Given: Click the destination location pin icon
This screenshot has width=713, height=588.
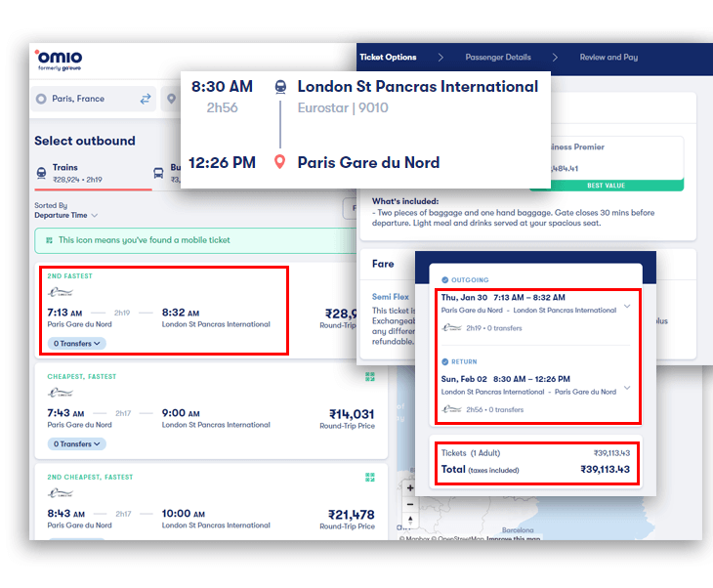Looking at the screenshot, I should click(172, 99).
